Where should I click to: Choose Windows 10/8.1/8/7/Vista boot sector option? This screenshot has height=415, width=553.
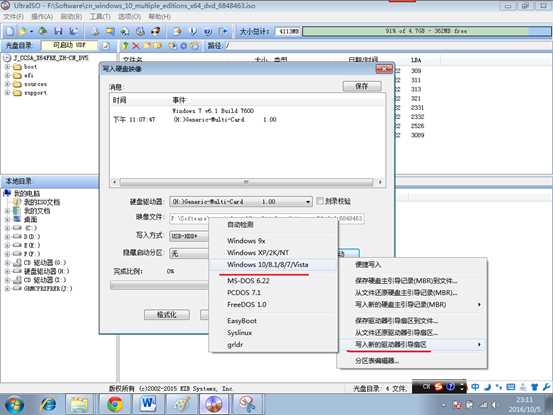(273, 264)
